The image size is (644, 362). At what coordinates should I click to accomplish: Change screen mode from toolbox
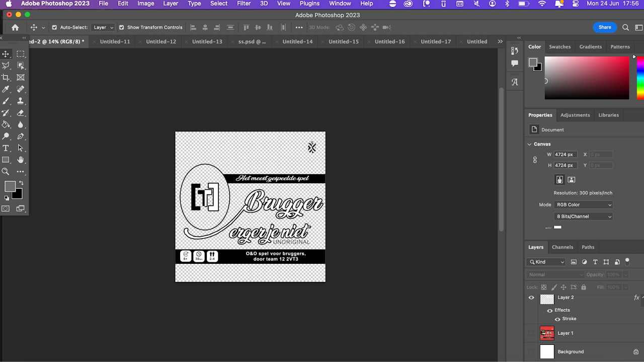(21, 208)
